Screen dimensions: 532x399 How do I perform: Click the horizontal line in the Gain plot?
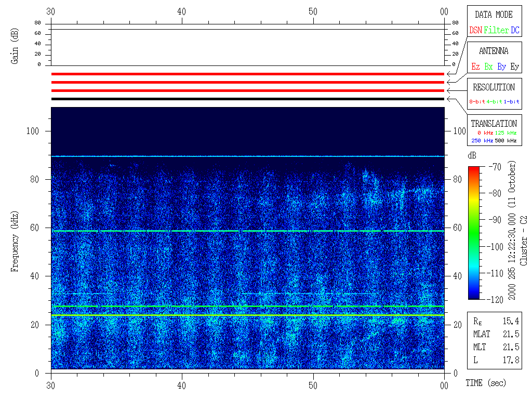coord(247,30)
